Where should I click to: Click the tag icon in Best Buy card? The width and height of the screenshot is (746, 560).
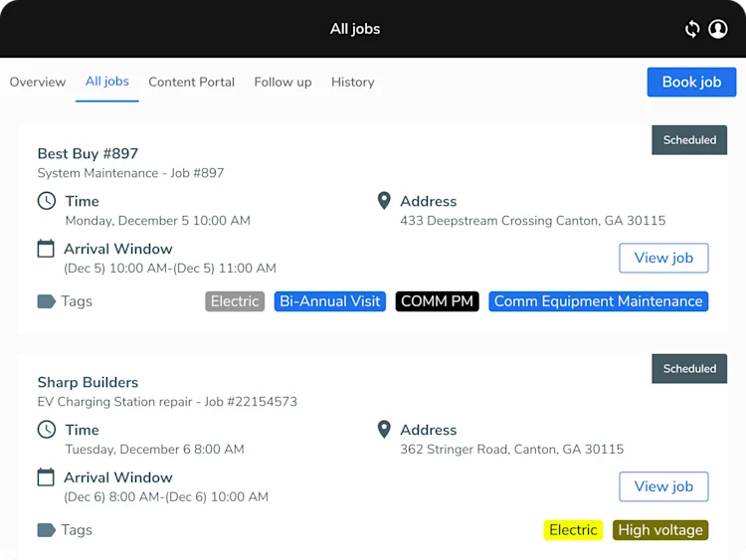pos(47,301)
